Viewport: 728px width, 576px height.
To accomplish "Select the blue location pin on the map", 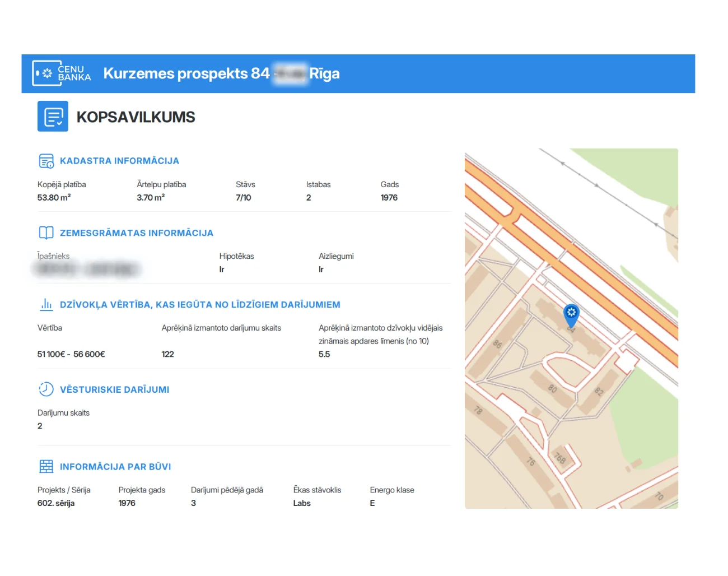I will coord(571,314).
